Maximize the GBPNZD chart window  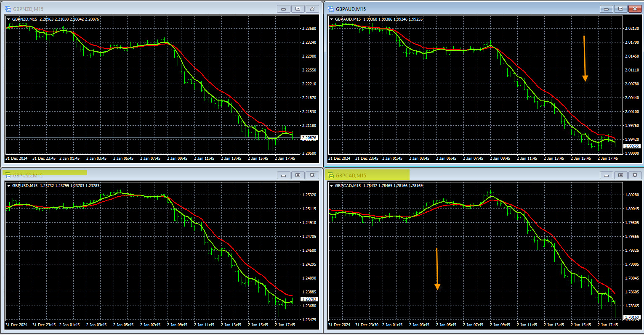click(298, 8)
